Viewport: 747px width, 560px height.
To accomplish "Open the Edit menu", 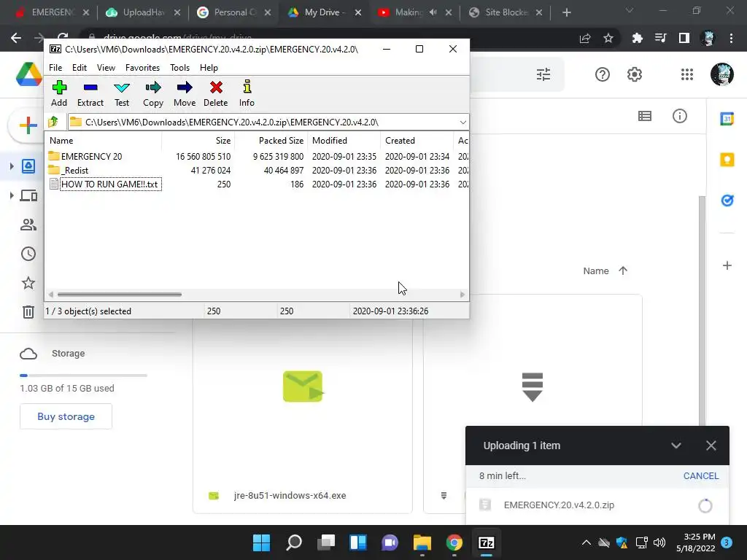I will coord(80,68).
